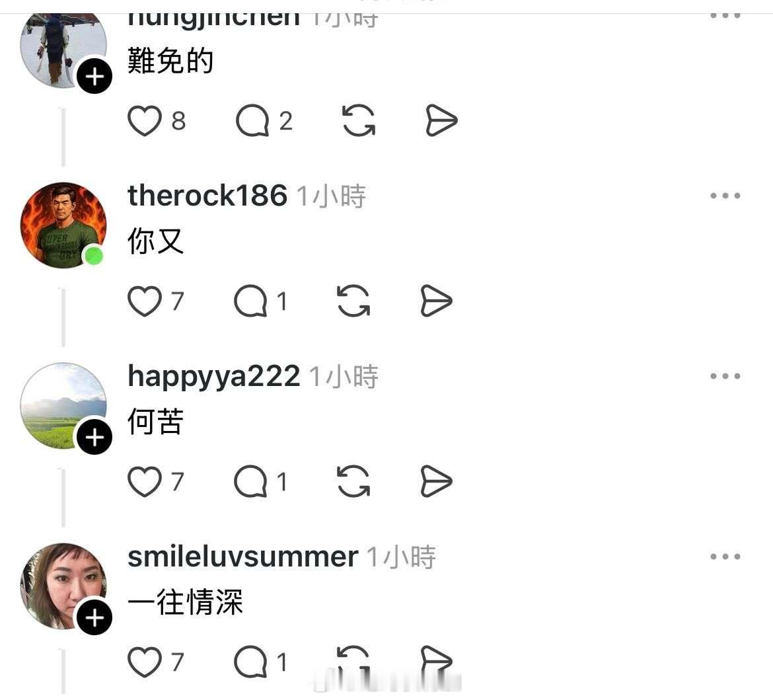Open reply bubble on smileluvsummer's comment
This screenshot has width=773, height=700.
click(x=250, y=662)
